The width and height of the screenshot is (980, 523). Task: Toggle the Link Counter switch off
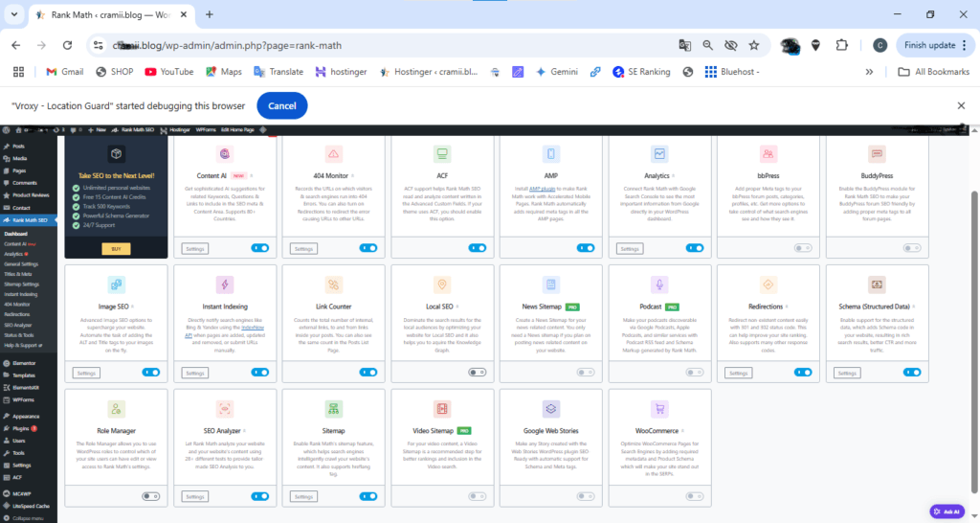point(368,373)
